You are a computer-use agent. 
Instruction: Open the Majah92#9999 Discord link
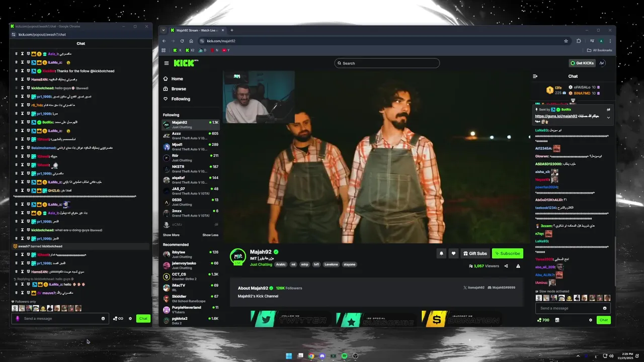(x=501, y=288)
